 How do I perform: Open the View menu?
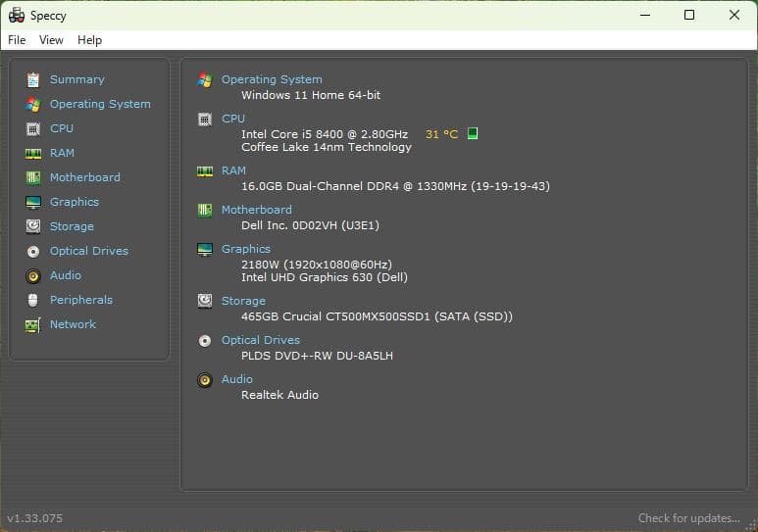click(x=51, y=40)
